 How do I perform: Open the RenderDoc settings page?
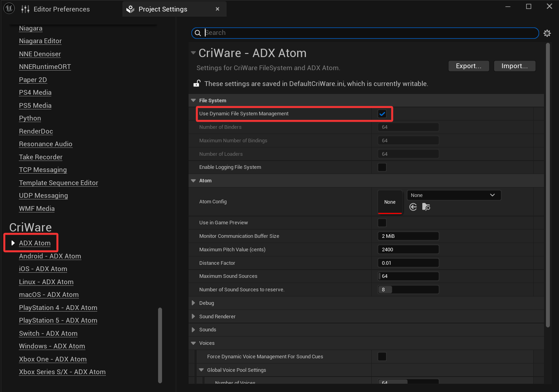click(36, 132)
